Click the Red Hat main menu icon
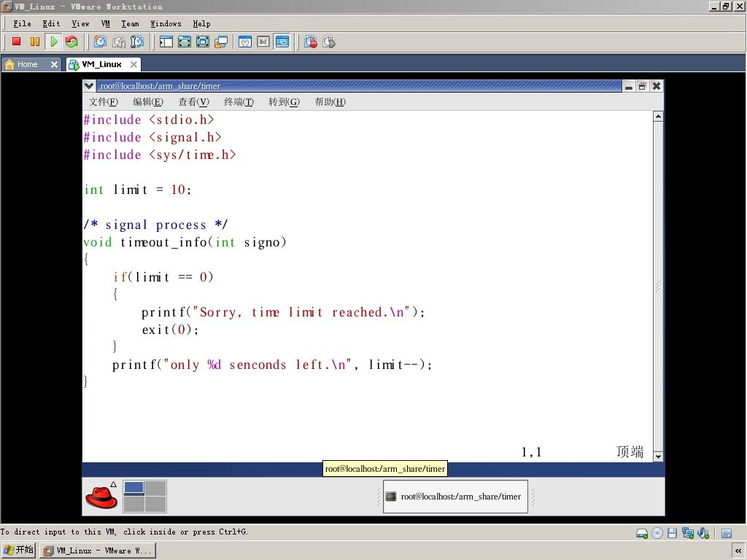 [x=101, y=496]
